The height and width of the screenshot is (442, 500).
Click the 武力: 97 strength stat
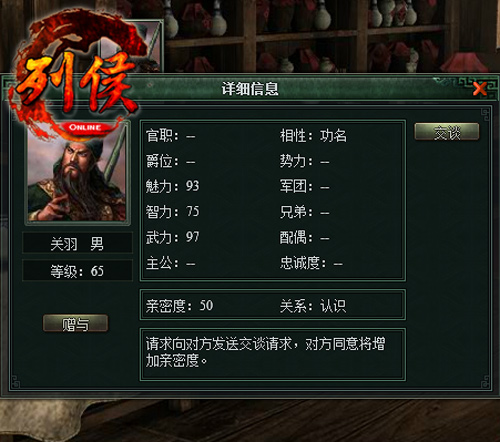click(172, 237)
